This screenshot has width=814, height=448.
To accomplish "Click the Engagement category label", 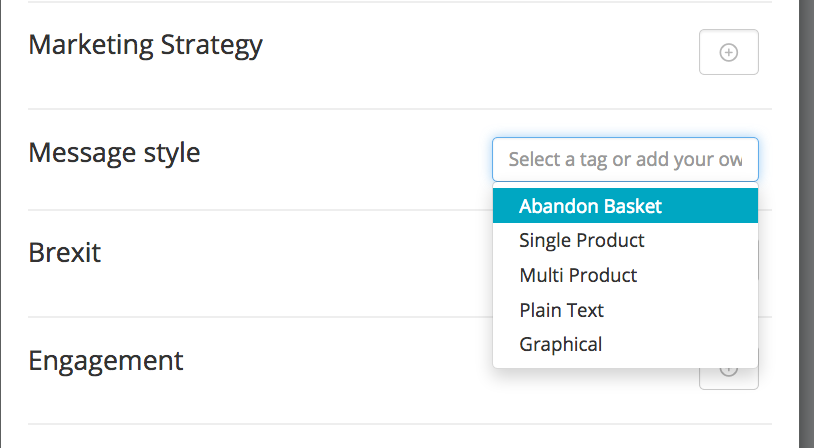I will (x=105, y=361).
